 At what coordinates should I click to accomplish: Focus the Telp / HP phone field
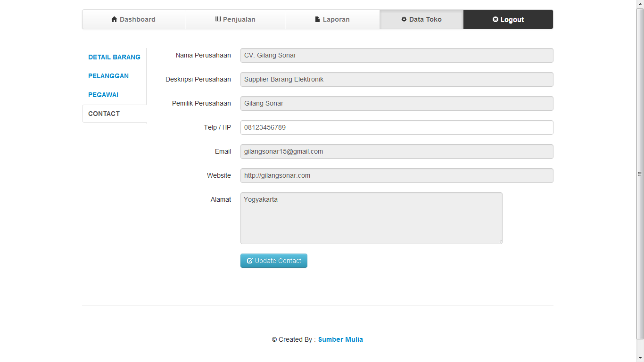tap(396, 127)
